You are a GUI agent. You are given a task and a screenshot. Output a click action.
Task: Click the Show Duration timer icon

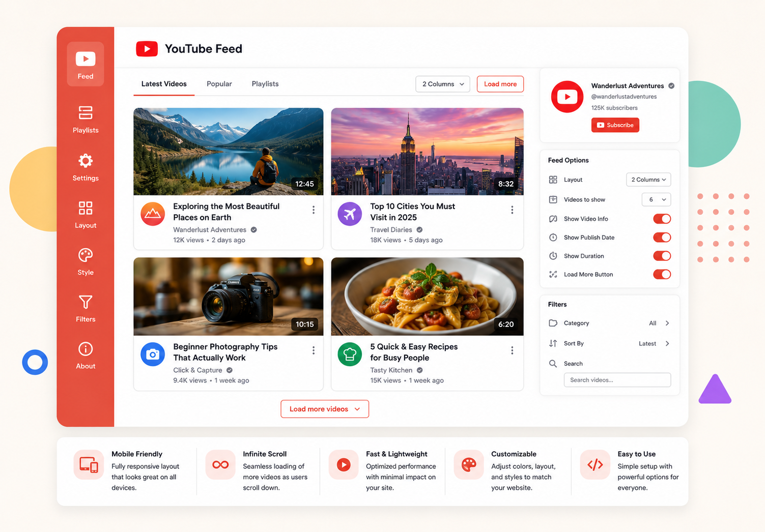click(x=553, y=256)
